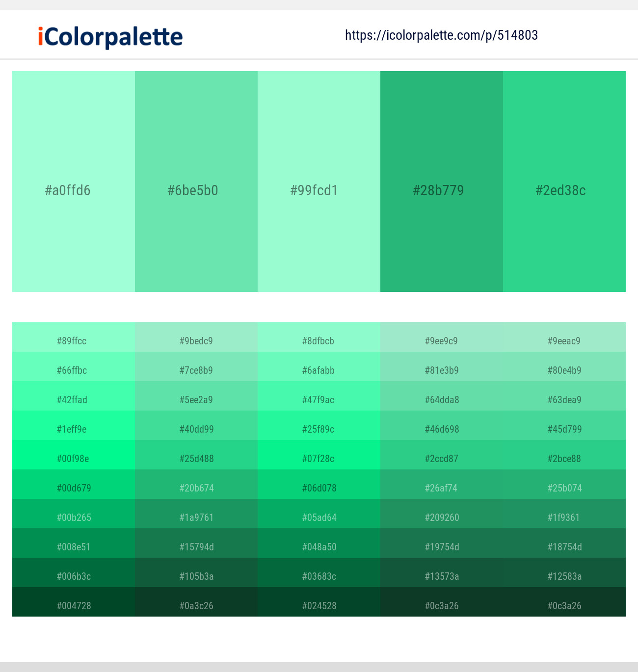Pick the #07f28c shade cell
The height and width of the screenshot is (672, 638).
coord(319,455)
